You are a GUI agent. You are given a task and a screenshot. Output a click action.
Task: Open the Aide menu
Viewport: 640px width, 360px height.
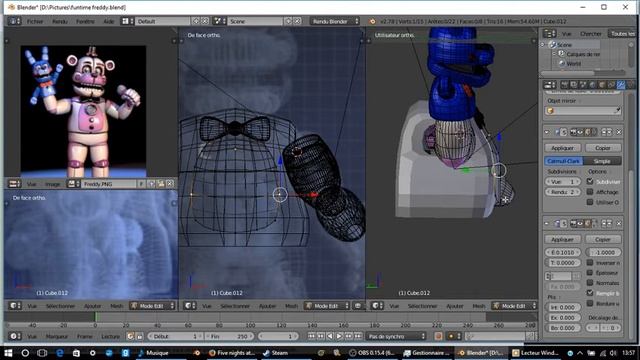[x=109, y=21]
